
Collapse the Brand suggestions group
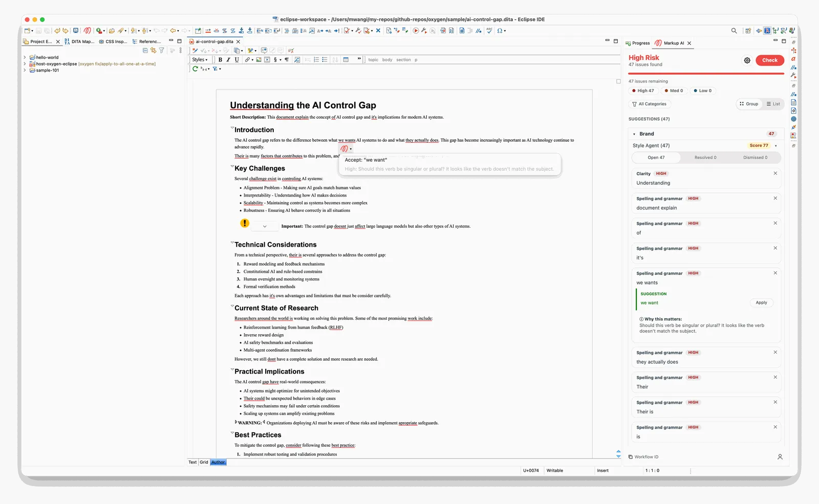click(x=634, y=134)
